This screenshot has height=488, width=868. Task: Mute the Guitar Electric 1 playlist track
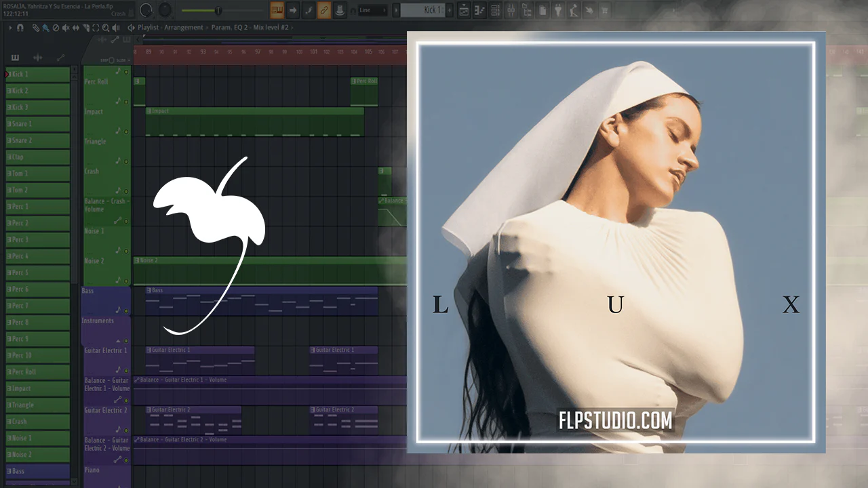pyautogui.click(x=126, y=370)
